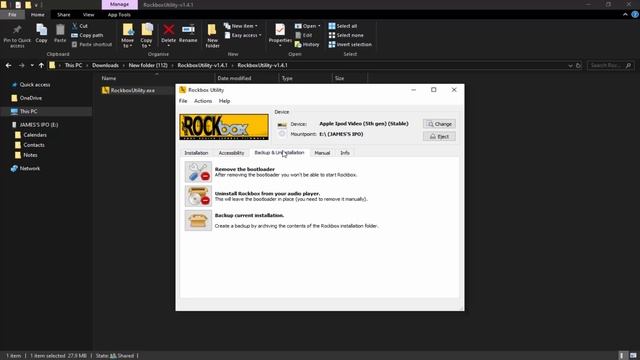Click Select none in ribbon
640x360 pixels.
point(346,35)
